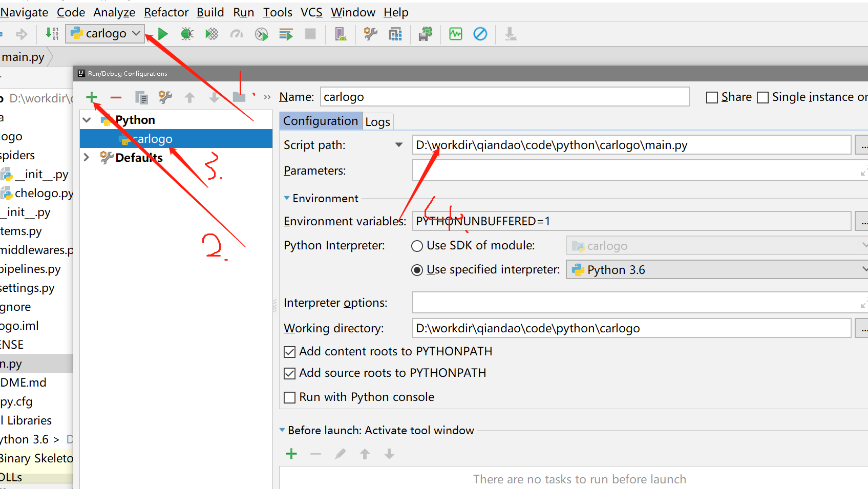Collapse the Python tree node
The height and width of the screenshot is (489, 868).
pos(87,120)
